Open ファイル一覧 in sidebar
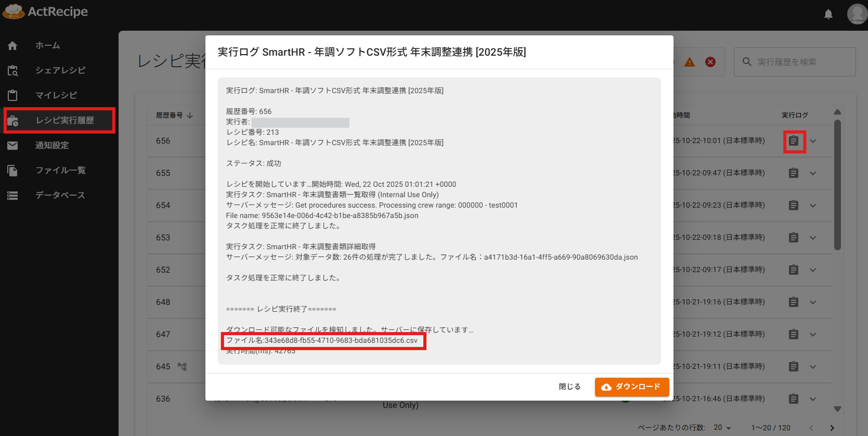Screen dimensions: 868x436 [59, 170]
